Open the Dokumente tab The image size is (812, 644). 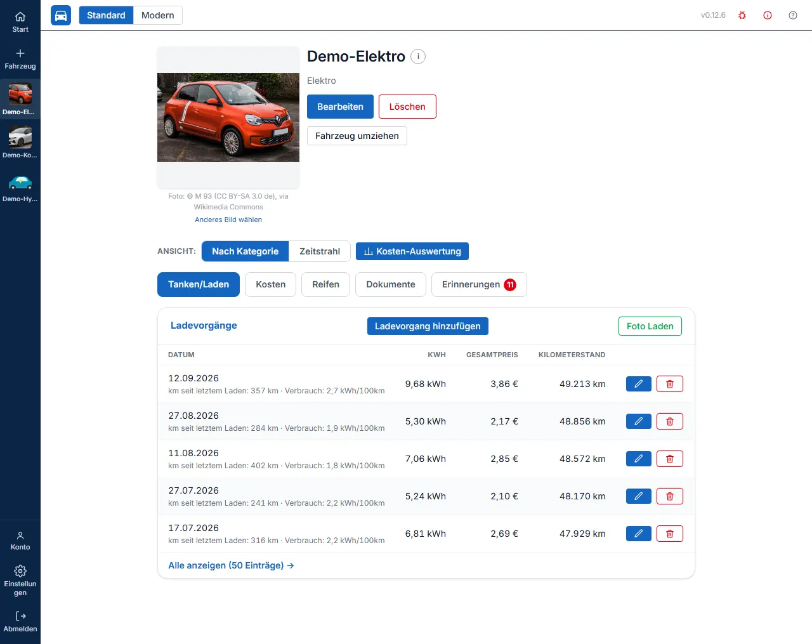391,284
